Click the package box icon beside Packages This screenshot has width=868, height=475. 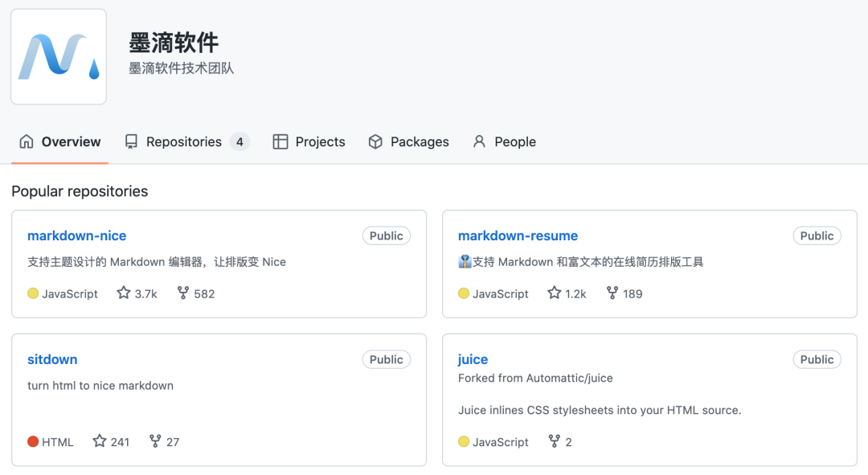click(x=375, y=141)
